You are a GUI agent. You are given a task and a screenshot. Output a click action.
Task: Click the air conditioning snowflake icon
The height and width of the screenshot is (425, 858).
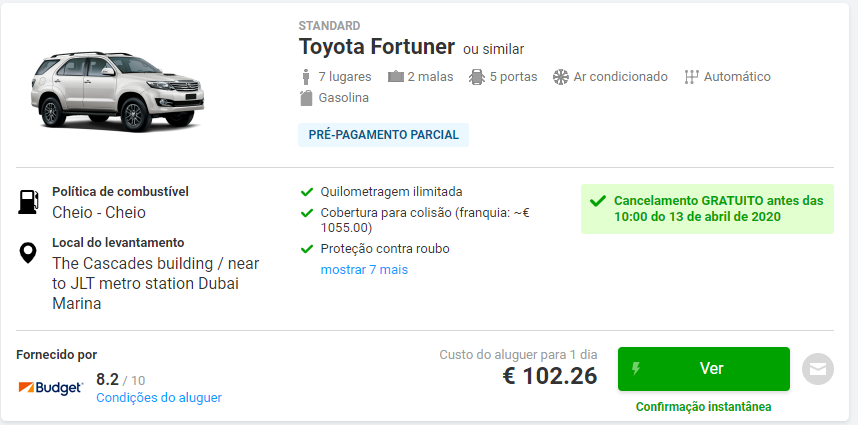[561, 77]
